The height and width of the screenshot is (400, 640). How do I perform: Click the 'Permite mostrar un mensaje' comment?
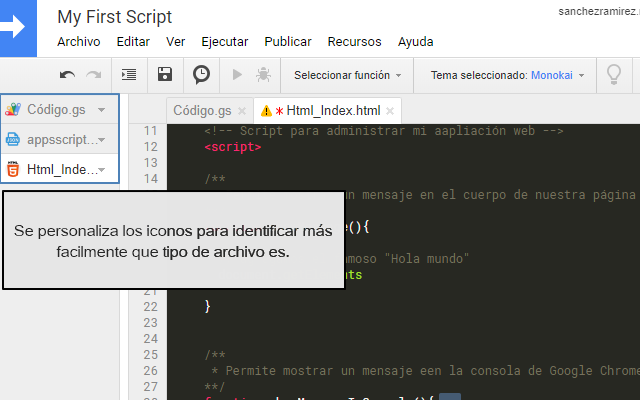click(x=426, y=371)
